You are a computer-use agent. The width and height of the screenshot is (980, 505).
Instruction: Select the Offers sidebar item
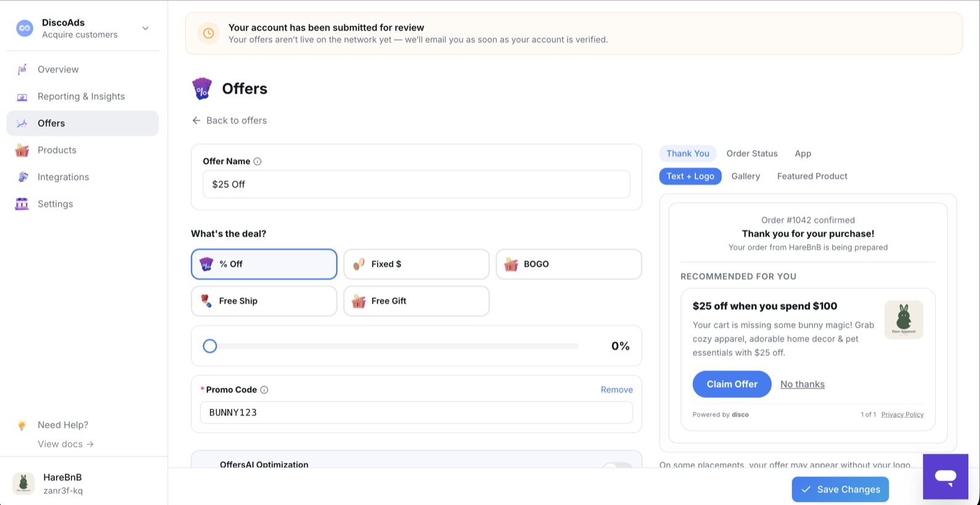click(x=83, y=123)
